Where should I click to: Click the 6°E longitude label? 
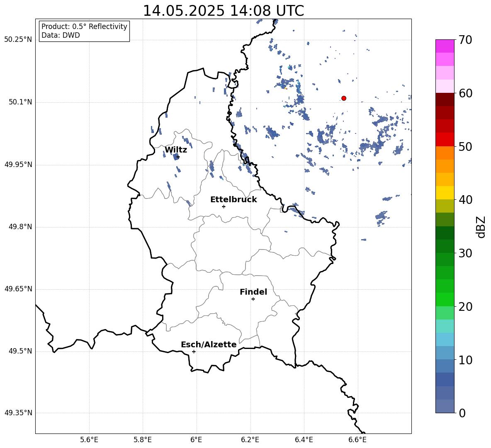click(x=196, y=440)
